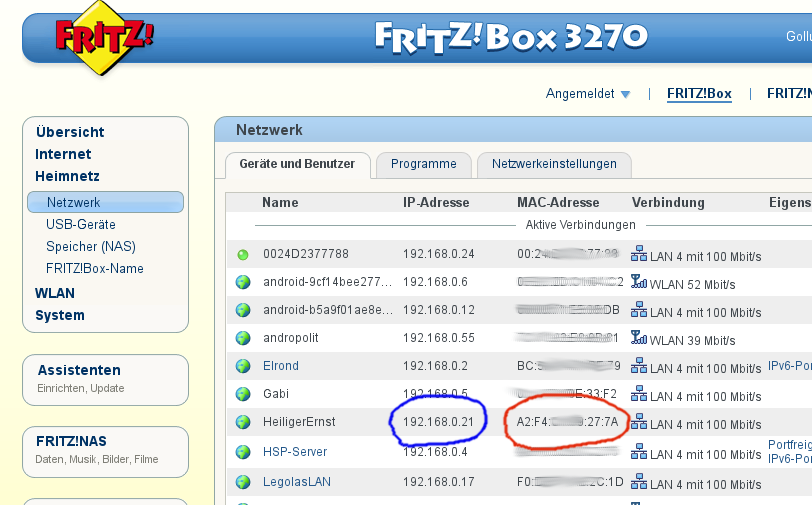This screenshot has height=505, width=812.
Task: Click LAN icon in HSP-Server row
Action: (639, 451)
